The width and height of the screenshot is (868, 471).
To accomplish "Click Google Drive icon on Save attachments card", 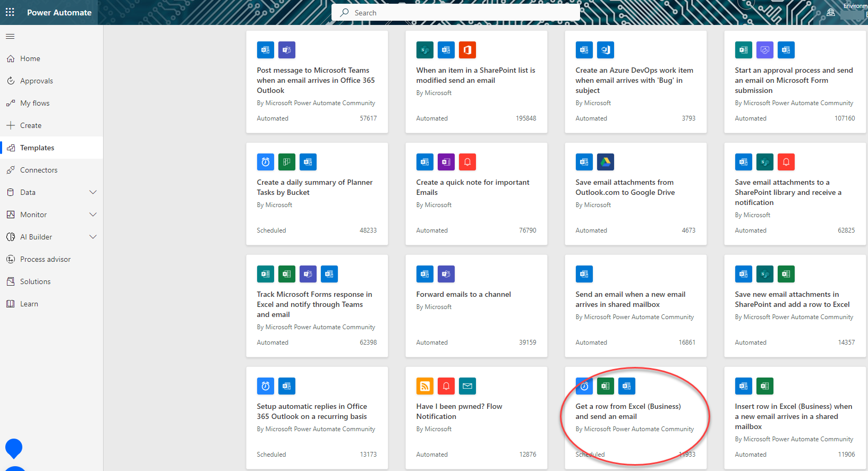I will tap(606, 162).
